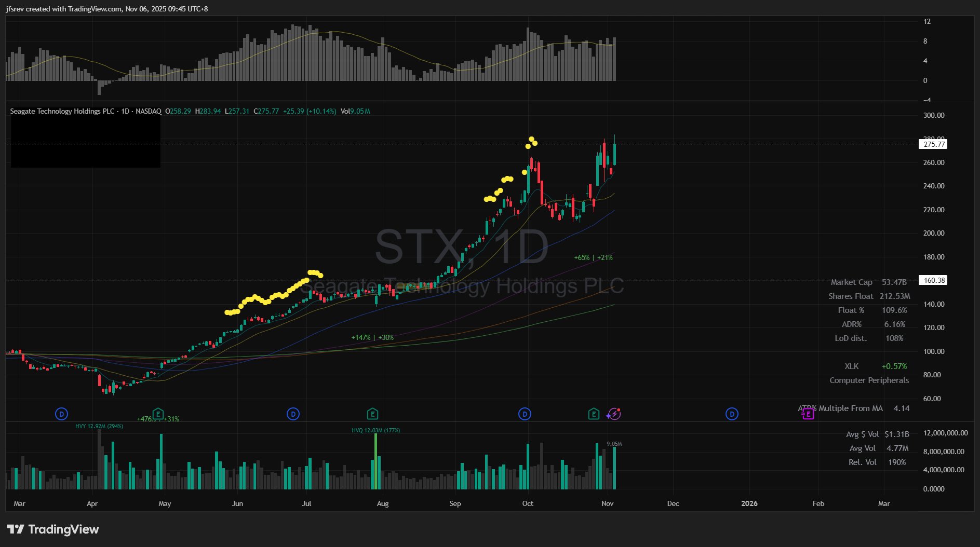Click the change value +25.39 (+10.14%)
This screenshot has height=547, width=980.
310,112
